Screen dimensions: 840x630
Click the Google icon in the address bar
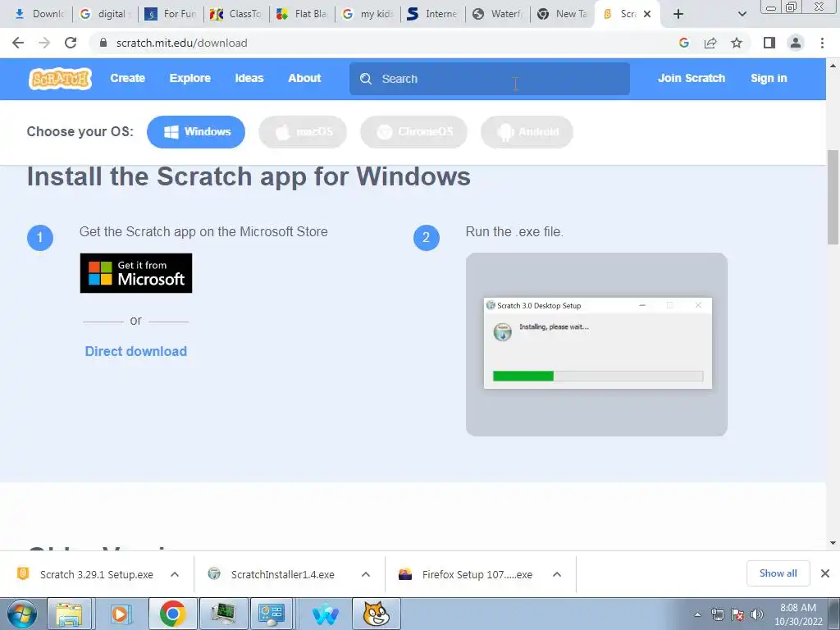point(683,43)
